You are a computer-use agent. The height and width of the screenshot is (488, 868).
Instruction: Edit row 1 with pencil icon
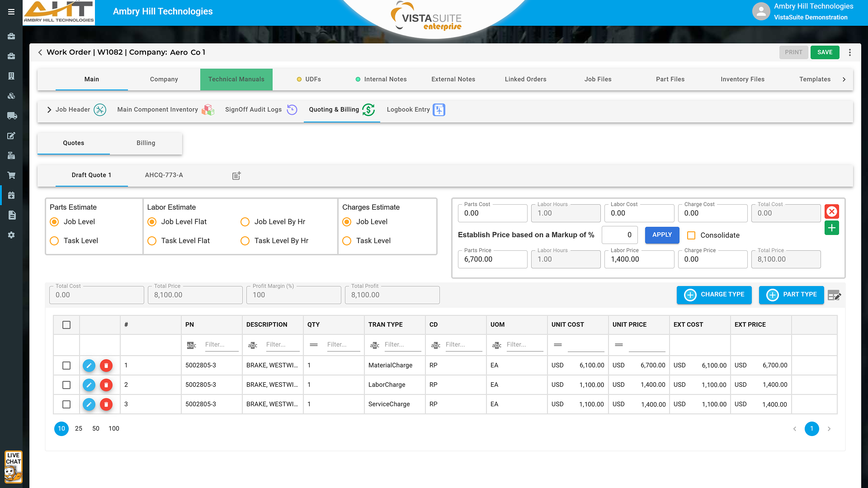[89, 366]
